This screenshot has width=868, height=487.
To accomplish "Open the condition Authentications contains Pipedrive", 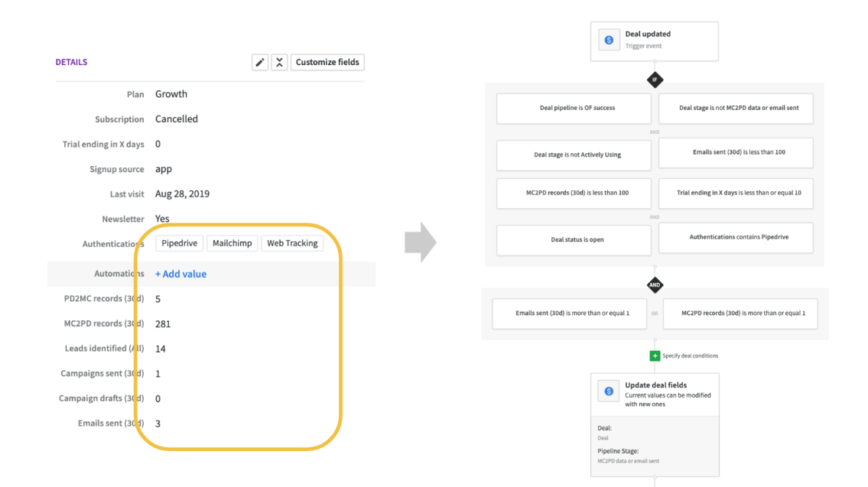I will coord(736,237).
